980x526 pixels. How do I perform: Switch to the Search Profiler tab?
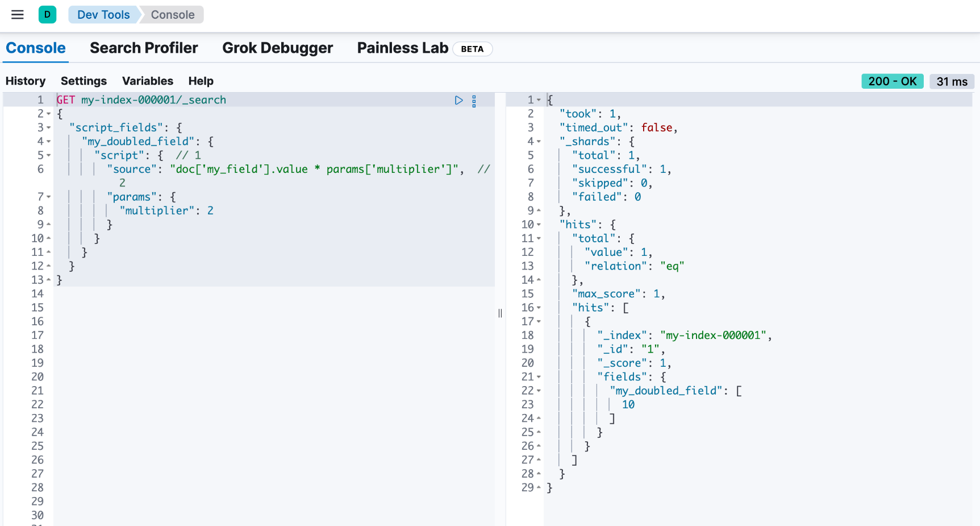tap(144, 48)
